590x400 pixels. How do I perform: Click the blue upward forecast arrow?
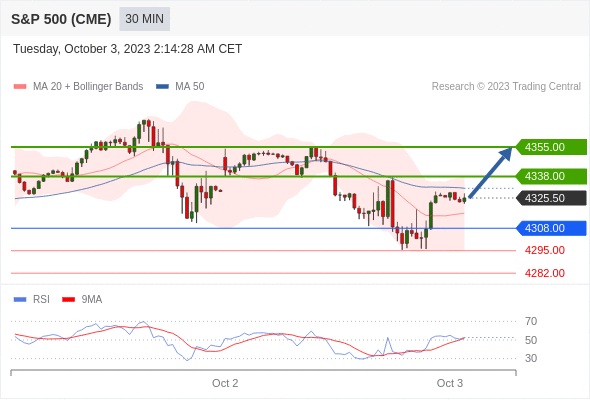point(490,172)
